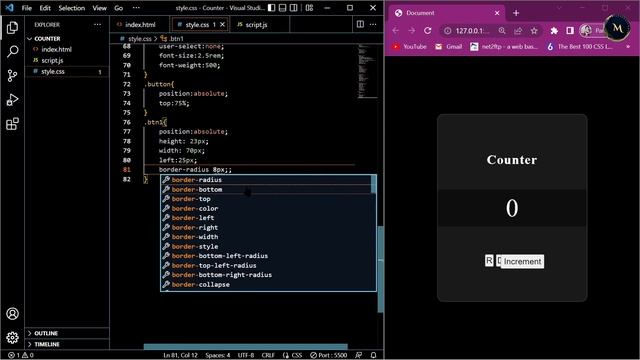
Task: Toggle the secondary side bar layout icon
Action: pos(293,8)
